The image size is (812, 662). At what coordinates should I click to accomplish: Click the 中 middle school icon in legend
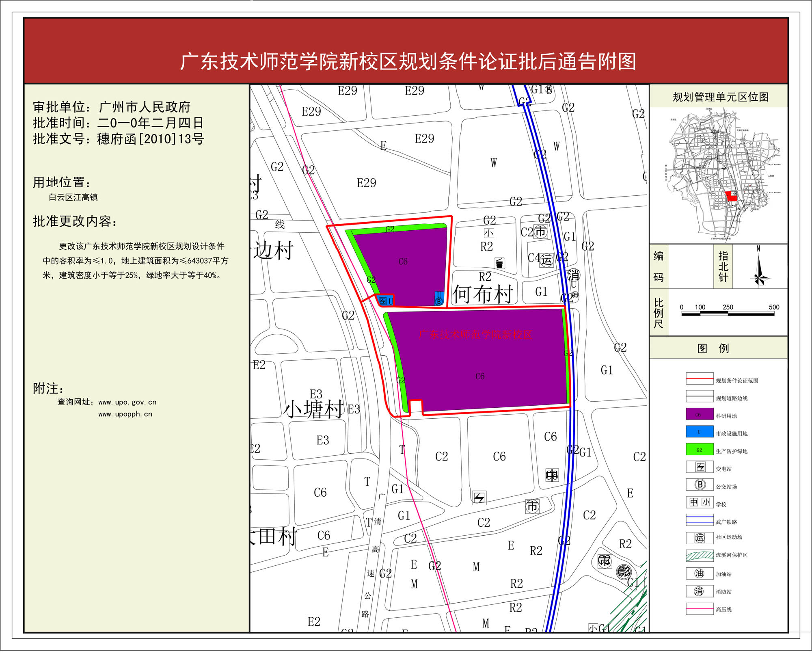pyautogui.click(x=694, y=502)
